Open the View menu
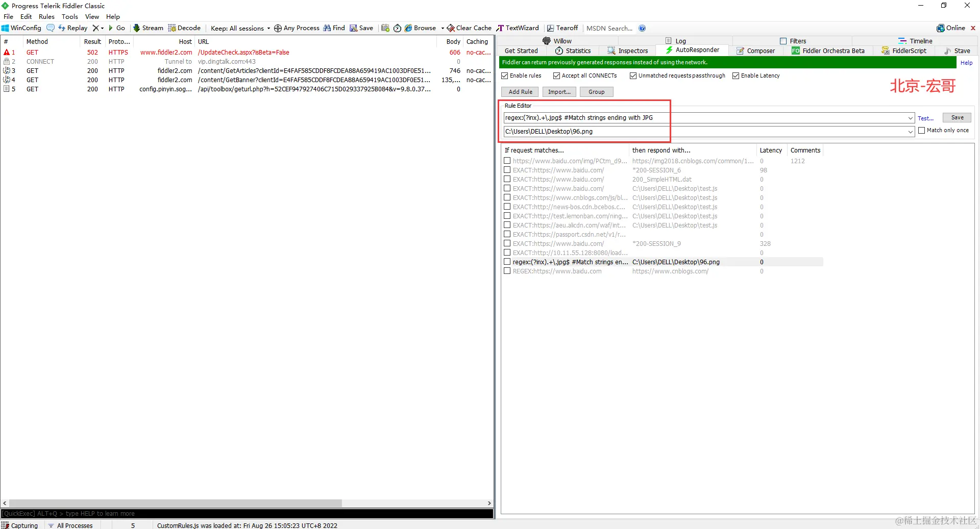This screenshot has height=529, width=980. (92, 16)
